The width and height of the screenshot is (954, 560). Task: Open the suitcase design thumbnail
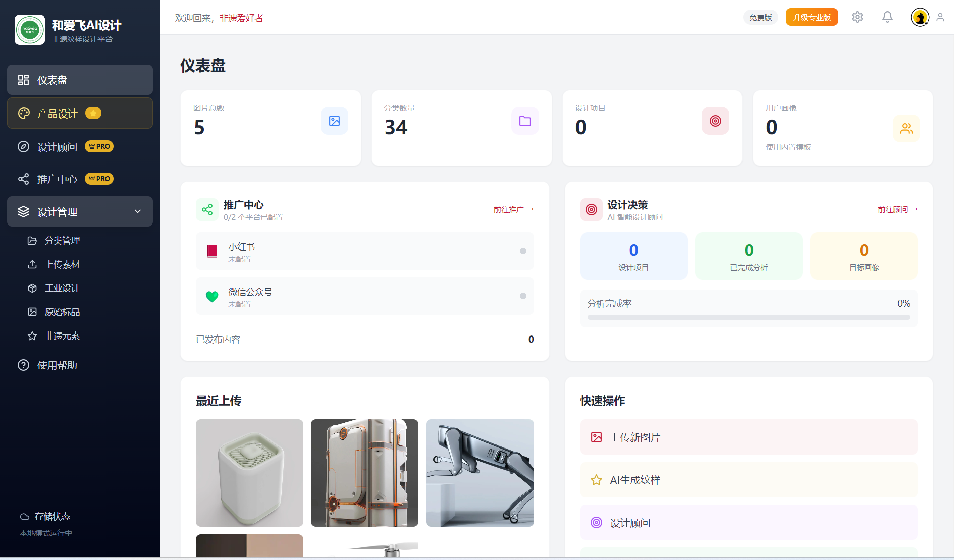click(365, 473)
